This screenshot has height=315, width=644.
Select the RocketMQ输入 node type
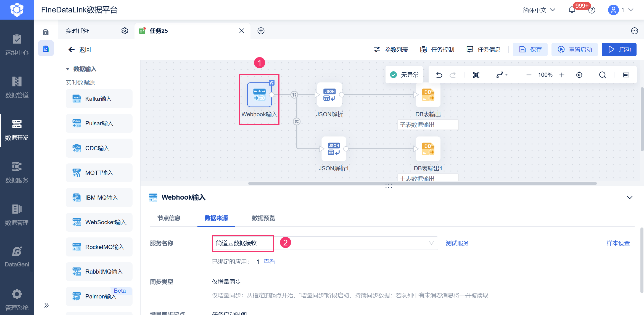click(99, 247)
